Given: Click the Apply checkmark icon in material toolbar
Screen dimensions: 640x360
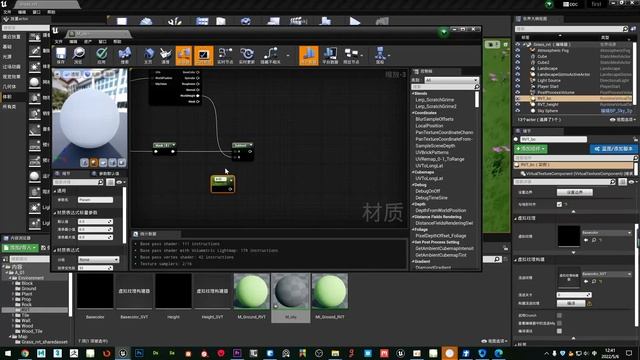Looking at the screenshot, I should click(x=102, y=56).
